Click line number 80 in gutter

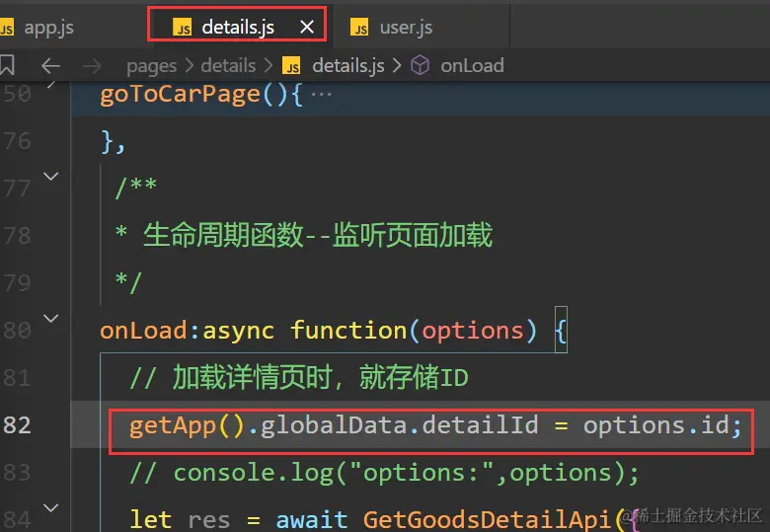(x=17, y=331)
